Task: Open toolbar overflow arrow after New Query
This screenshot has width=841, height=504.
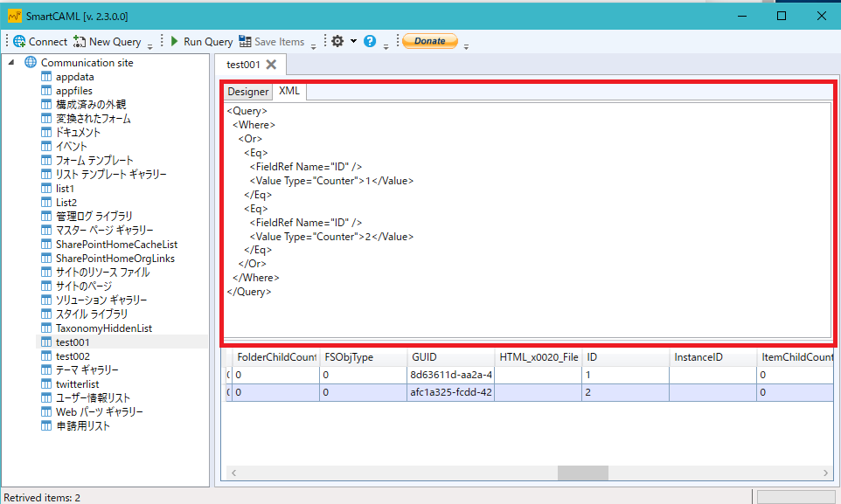Action: pos(149,46)
